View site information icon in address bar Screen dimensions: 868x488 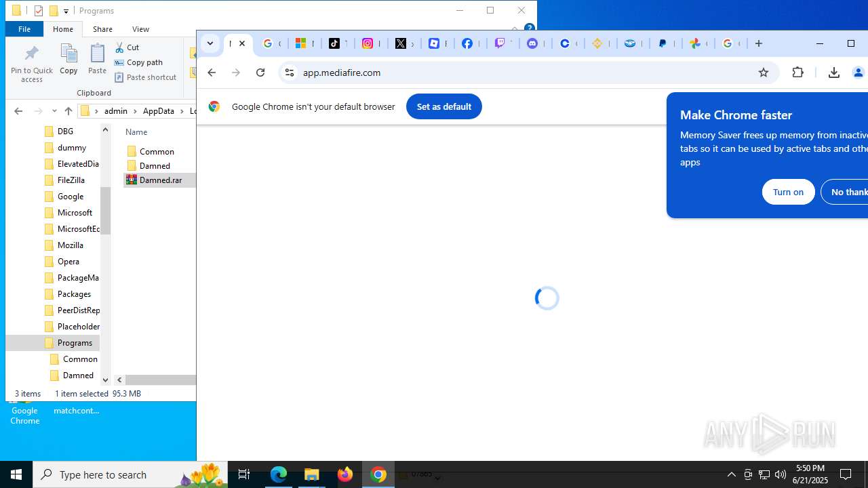[x=290, y=73]
